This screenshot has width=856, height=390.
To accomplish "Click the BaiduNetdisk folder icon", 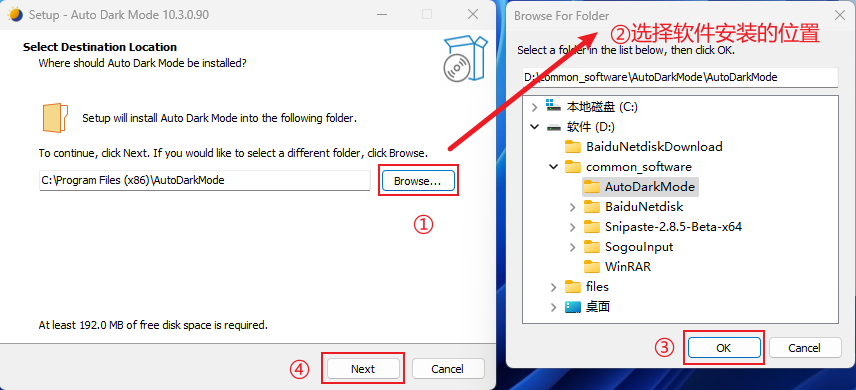I will 592,207.
